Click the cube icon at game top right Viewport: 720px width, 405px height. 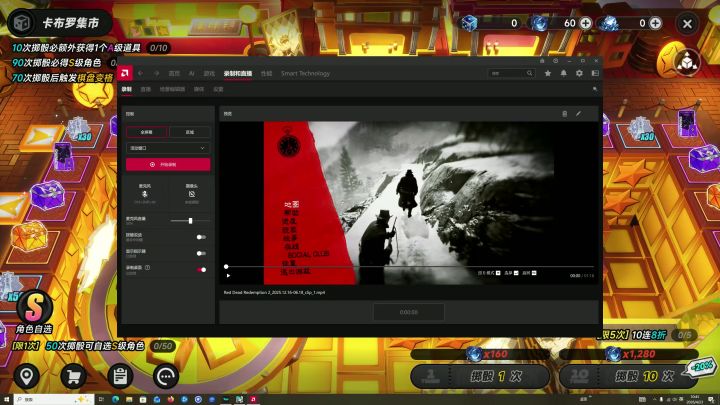point(687,62)
